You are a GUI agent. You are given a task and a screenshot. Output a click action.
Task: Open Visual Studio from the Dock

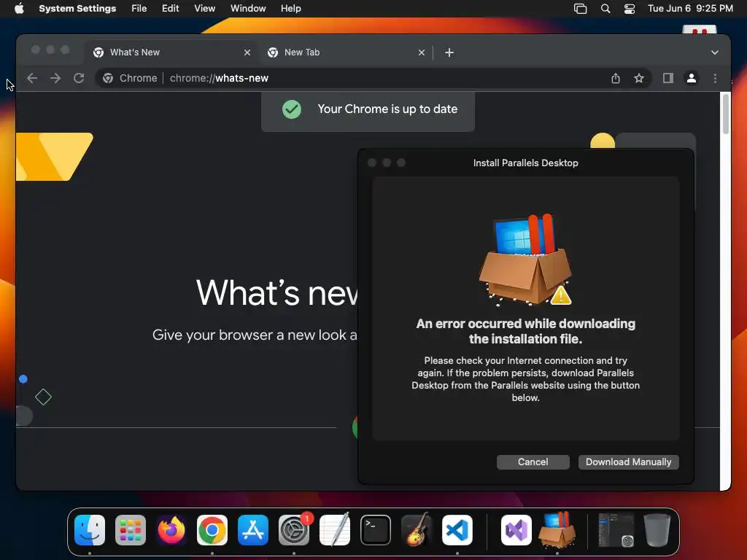click(516, 530)
